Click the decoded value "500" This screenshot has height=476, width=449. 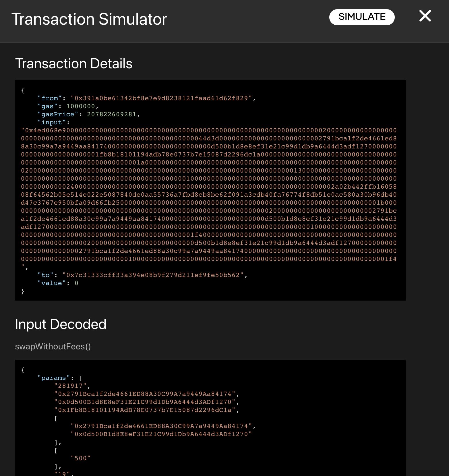coord(81,458)
